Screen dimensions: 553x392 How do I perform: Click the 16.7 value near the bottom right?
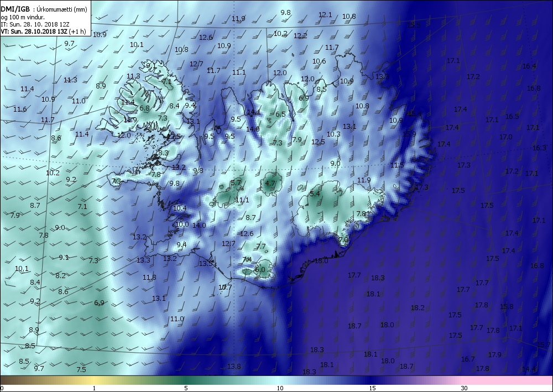[468, 359]
